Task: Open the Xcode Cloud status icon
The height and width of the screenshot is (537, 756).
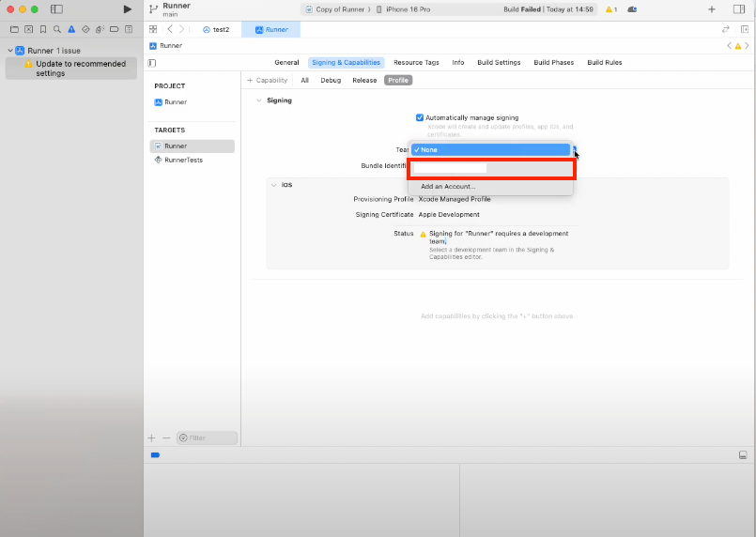Action: tap(632, 9)
